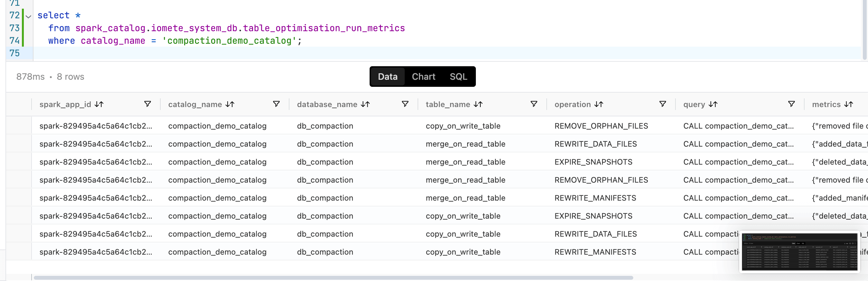Viewport: 868px width, 281px height.
Task: Click REWRITE_DATA_FILES in the merge_on_read_table row
Action: [x=596, y=144]
